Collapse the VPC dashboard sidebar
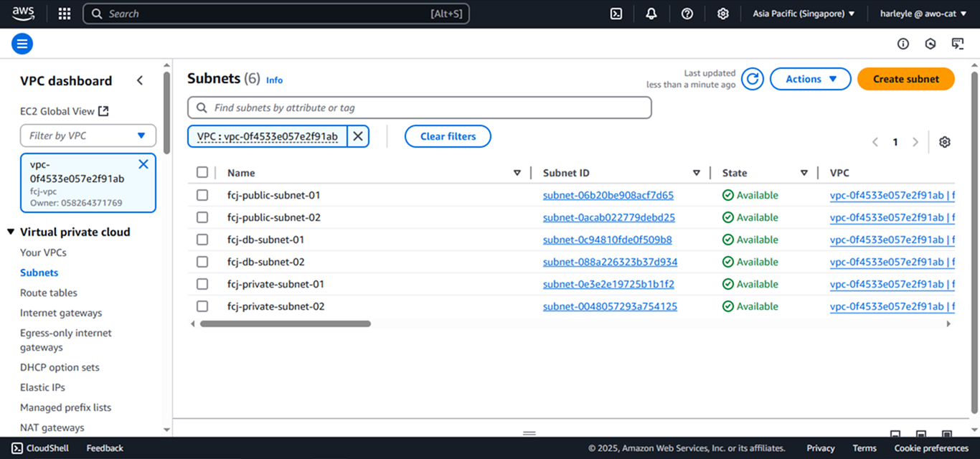Image resolution: width=980 pixels, height=459 pixels. point(140,80)
